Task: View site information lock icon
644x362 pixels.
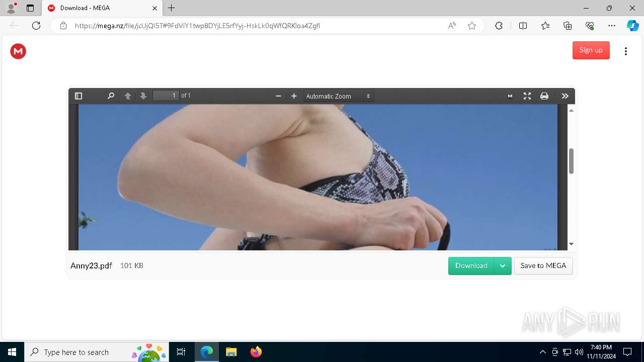Action: pyautogui.click(x=63, y=26)
